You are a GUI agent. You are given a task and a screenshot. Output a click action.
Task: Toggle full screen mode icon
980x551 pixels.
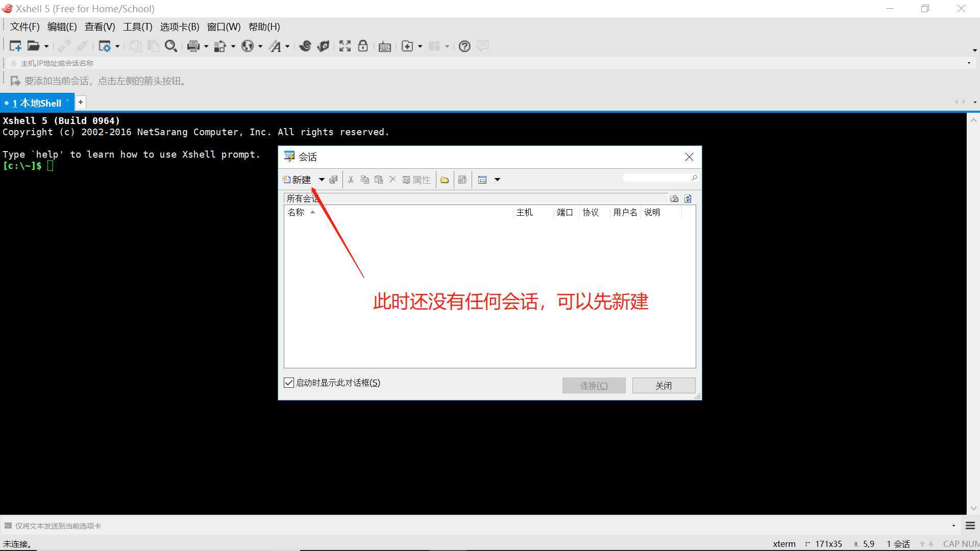345,46
